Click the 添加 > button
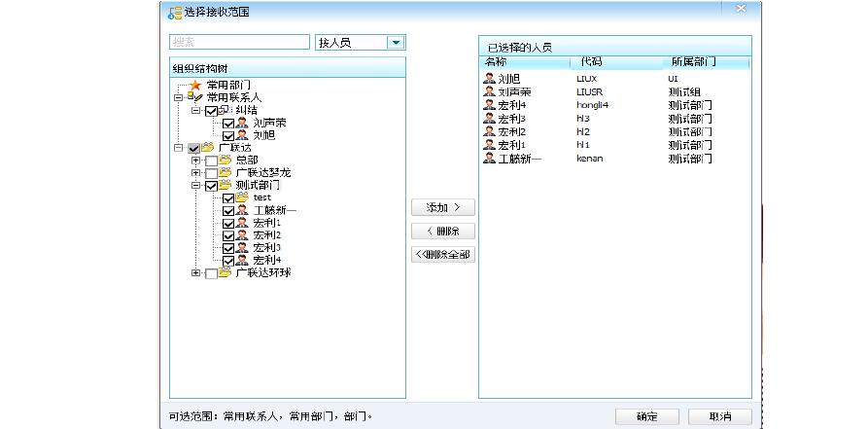Viewport: 868px width, 429px height. (x=443, y=207)
